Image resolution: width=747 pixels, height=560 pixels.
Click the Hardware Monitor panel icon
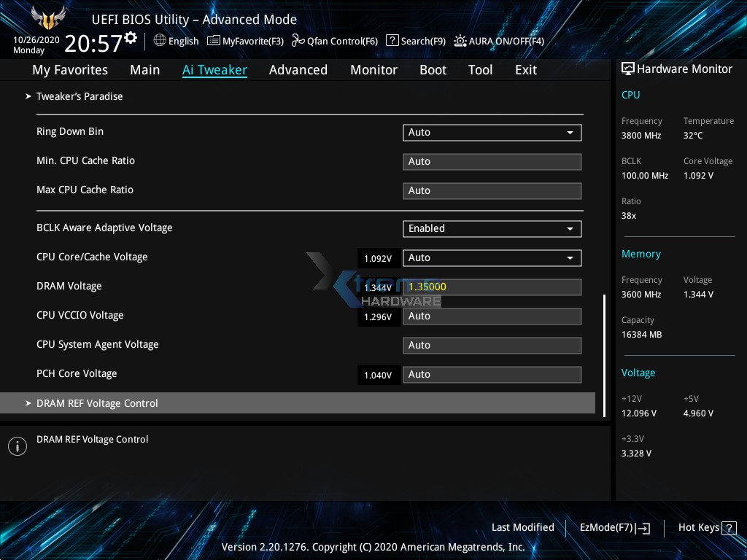628,68
